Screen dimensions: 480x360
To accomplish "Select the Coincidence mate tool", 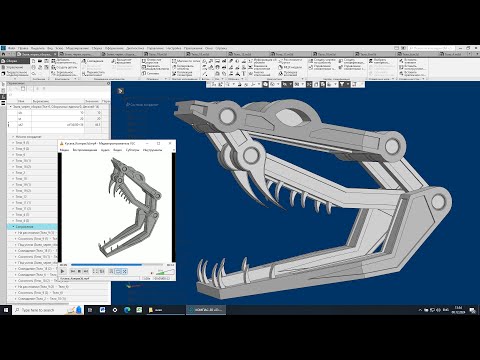I will [93, 61].
